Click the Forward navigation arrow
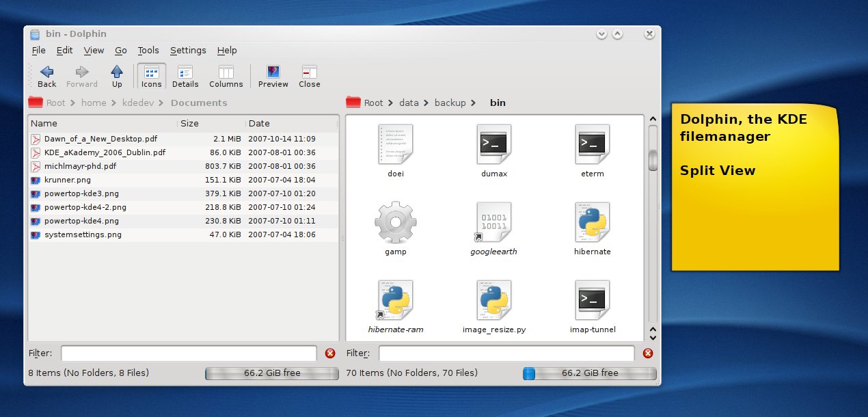 (82, 77)
